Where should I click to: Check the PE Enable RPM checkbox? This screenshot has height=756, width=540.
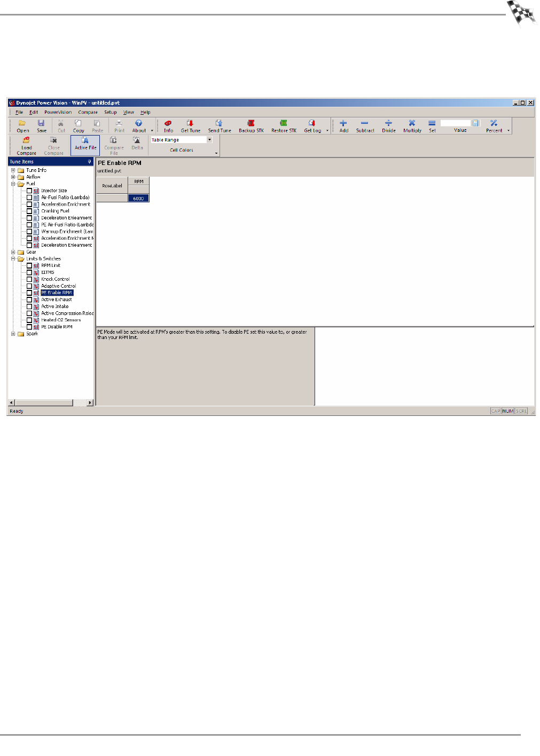point(29,293)
